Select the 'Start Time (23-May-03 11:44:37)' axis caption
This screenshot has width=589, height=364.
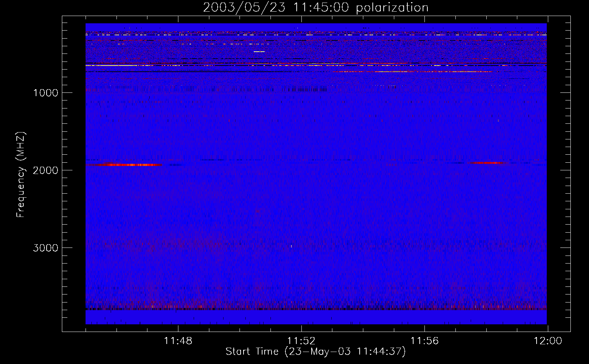pyautogui.click(x=316, y=352)
